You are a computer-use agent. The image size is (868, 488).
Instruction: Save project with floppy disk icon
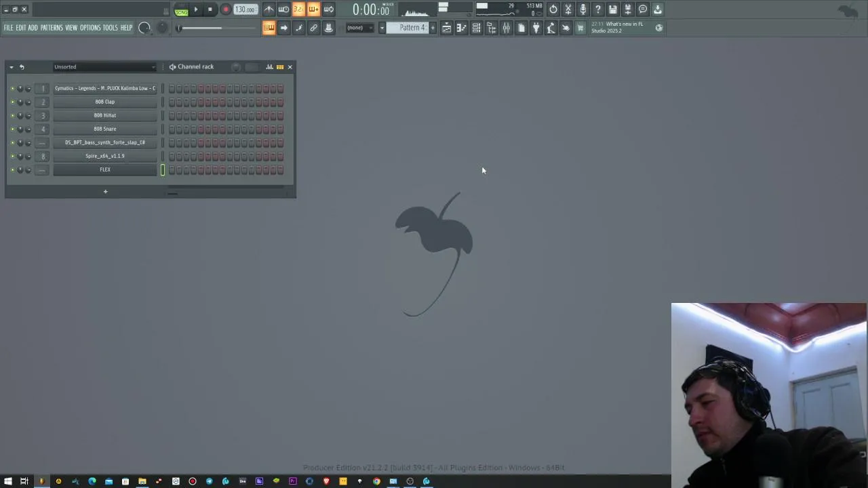click(613, 9)
